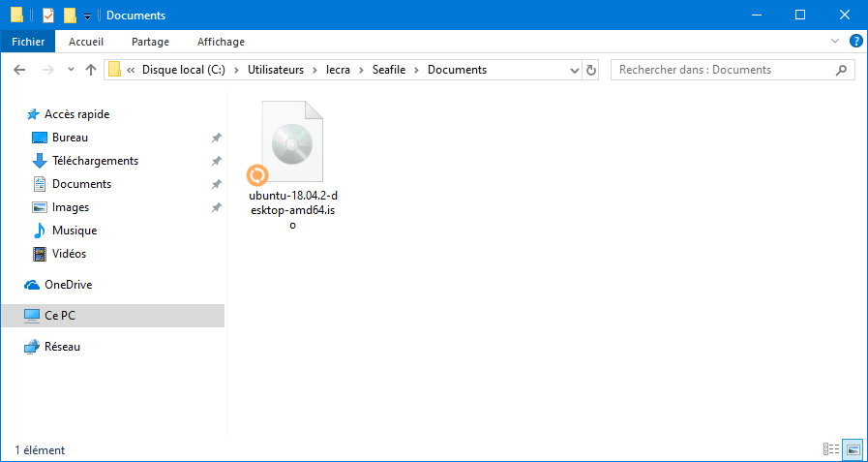Minimize the Documents window

[x=755, y=15]
